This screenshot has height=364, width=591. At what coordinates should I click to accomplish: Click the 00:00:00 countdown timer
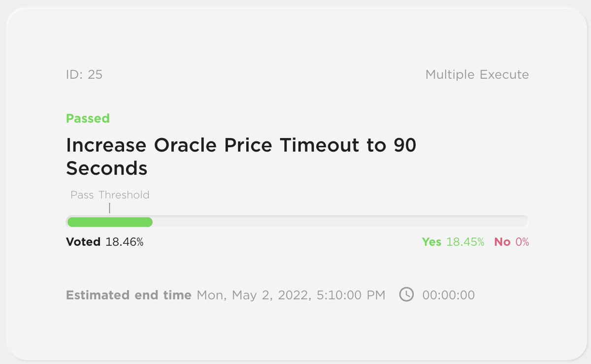tap(449, 295)
